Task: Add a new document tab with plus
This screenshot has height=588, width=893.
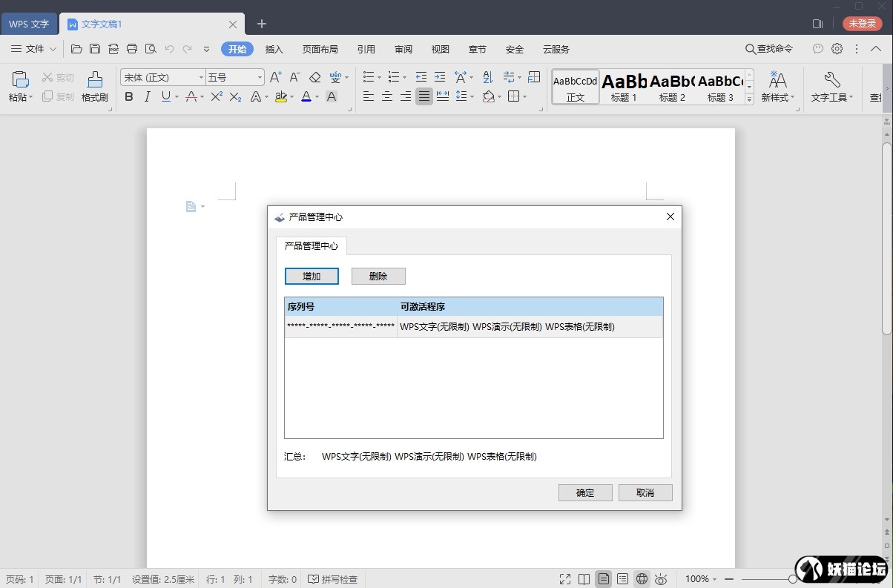Action: click(262, 24)
